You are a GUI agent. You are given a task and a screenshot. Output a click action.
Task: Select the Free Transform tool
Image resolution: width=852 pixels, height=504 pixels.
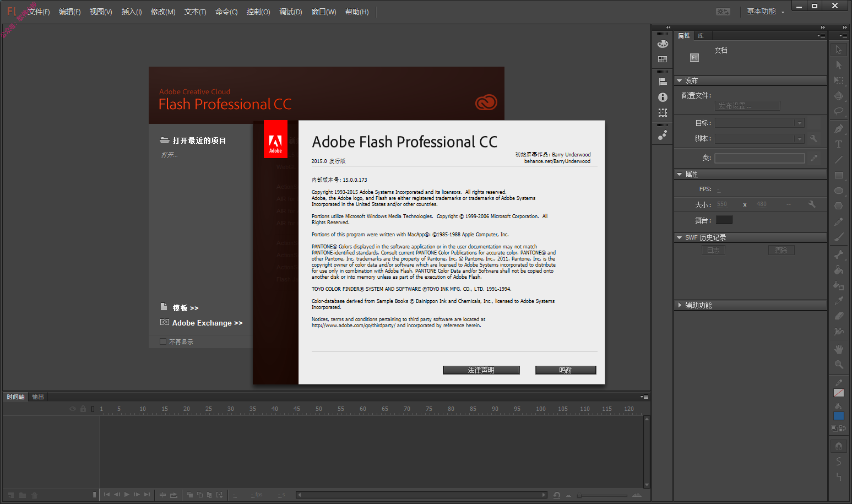coord(838,80)
